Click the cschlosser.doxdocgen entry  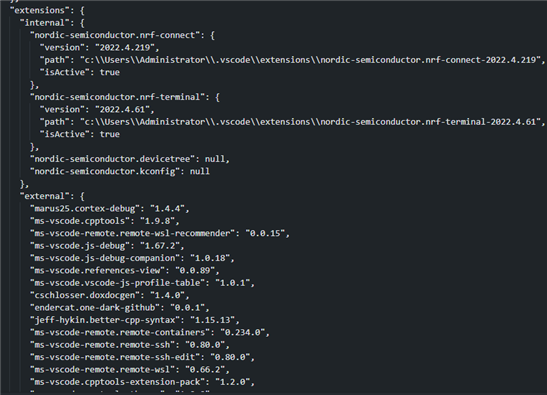[x=110, y=295]
